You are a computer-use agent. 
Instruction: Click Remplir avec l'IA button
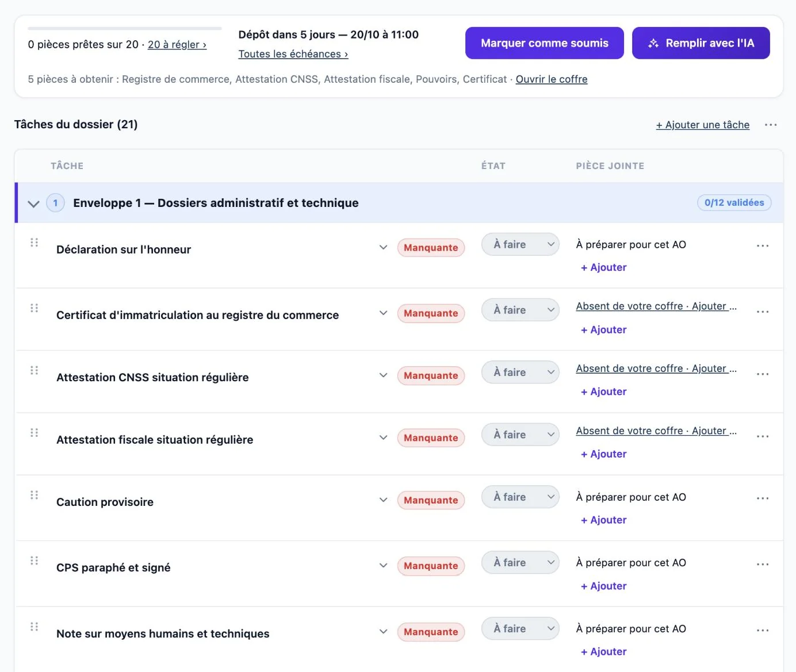click(701, 43)
